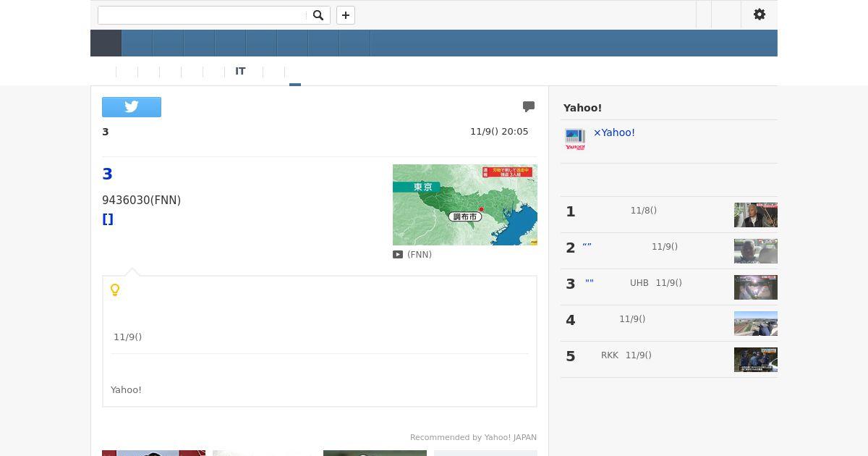The height and width of the screenshot is (456, 868).
Task: Click the "Yahoo!" sidebar heading
Action: 582,108
